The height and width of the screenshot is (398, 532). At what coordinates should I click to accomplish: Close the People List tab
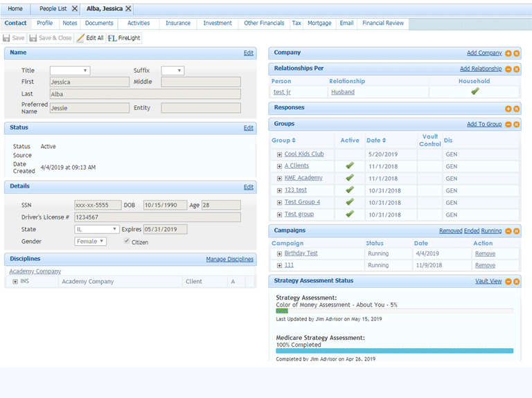(74, 9)
